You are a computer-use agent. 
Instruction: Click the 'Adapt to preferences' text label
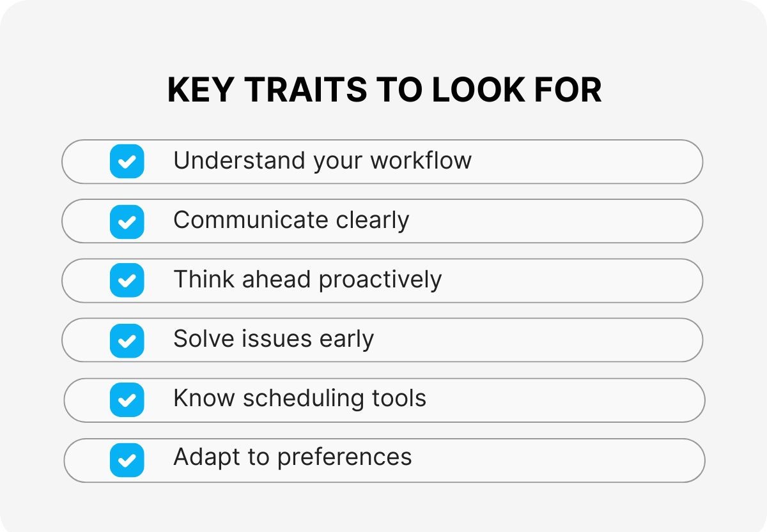292,457
